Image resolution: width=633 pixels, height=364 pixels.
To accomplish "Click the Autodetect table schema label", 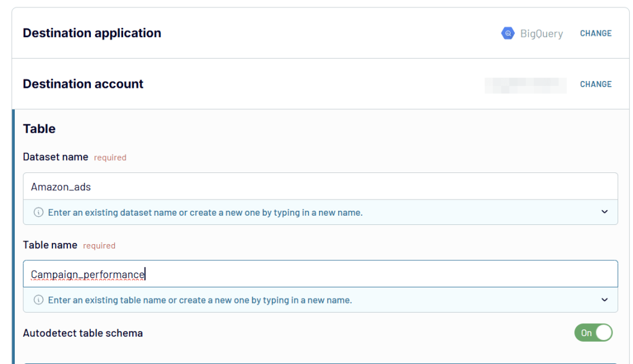I will [83, 333].
